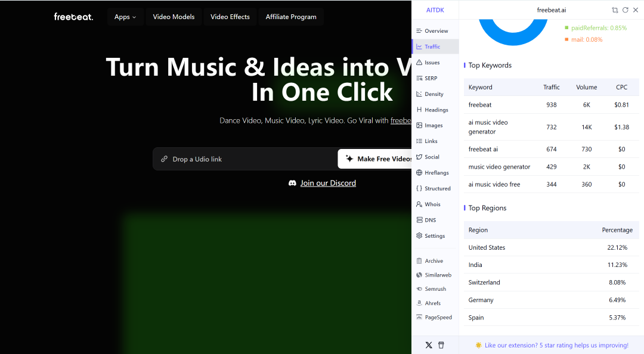
Task: Click freebeat.ai domain title in panel header
Action: coord(551,10)
